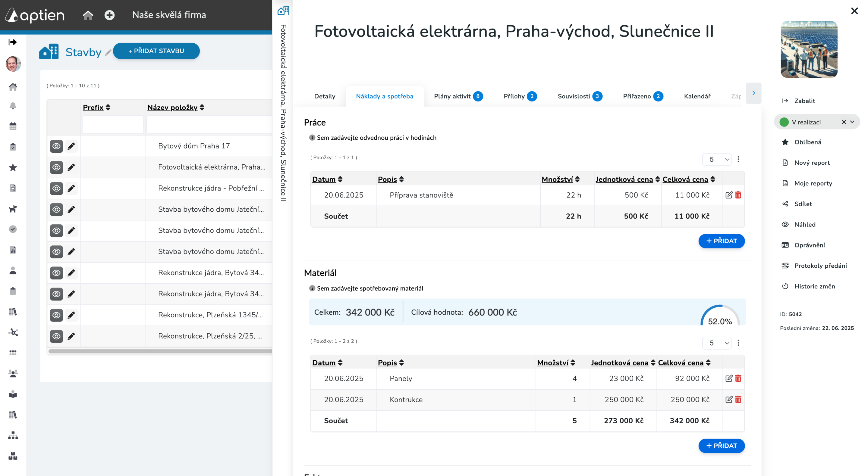View Rekonstrukce, Plzeňská 1345 via eye icon
This screenshot has width=868, height=476.
pos(56,315)
